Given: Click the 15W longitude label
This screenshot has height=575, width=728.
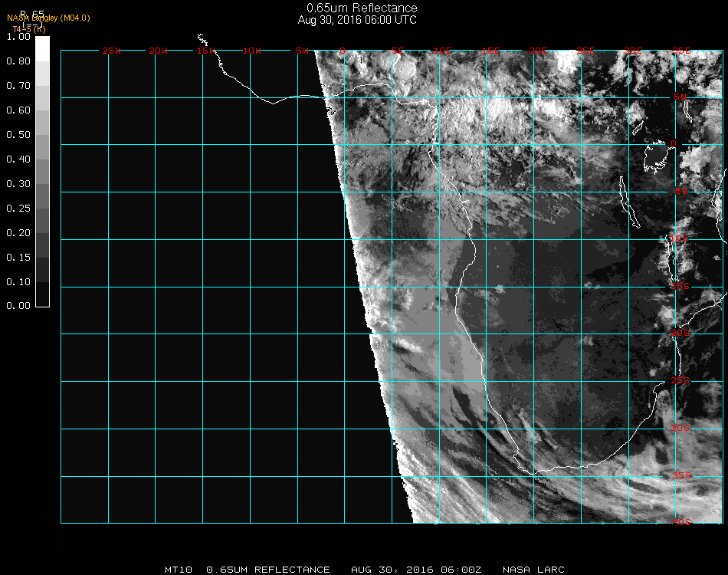Looking at the screenshot, I should [206, 51].
